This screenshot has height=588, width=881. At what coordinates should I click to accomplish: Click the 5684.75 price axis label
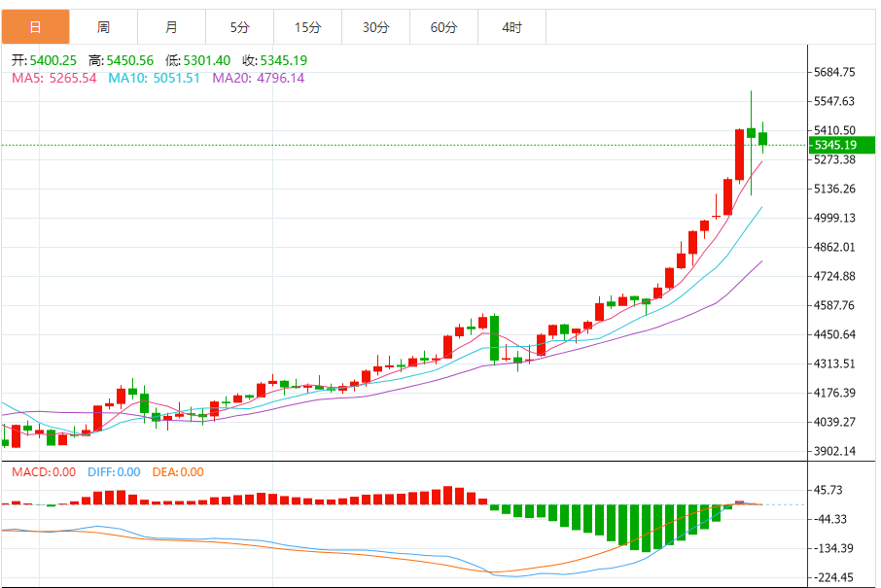tap(834, 72)
